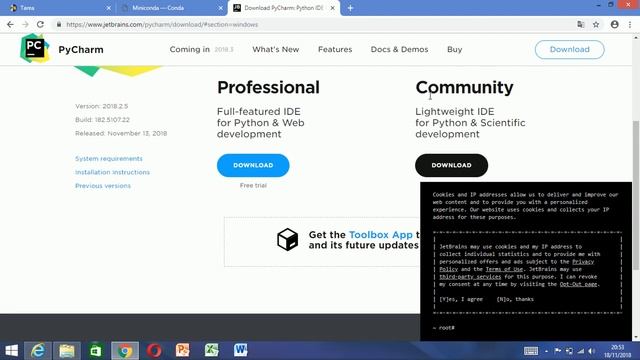This screenshot has width=640, height=360.
Task: Open PowerPoint from taskbar
Action: (182, 351)
